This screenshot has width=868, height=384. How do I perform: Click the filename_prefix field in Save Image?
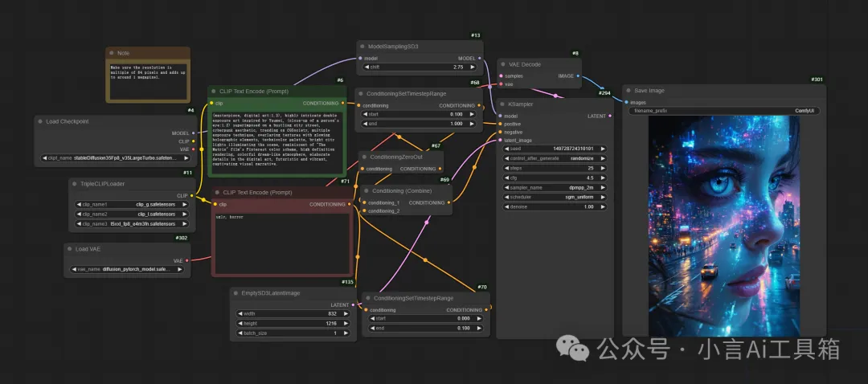pos(723,111)
